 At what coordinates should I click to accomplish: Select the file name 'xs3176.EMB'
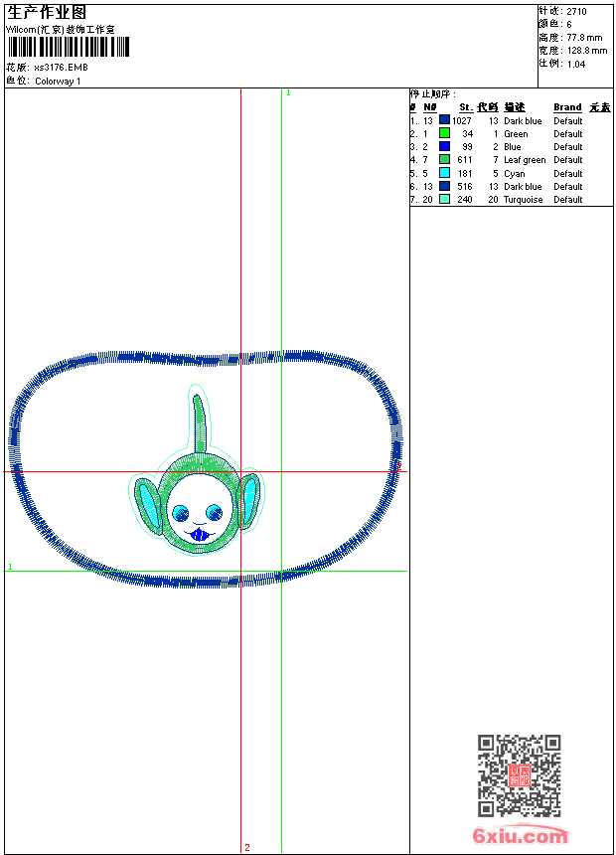(61, 68)
